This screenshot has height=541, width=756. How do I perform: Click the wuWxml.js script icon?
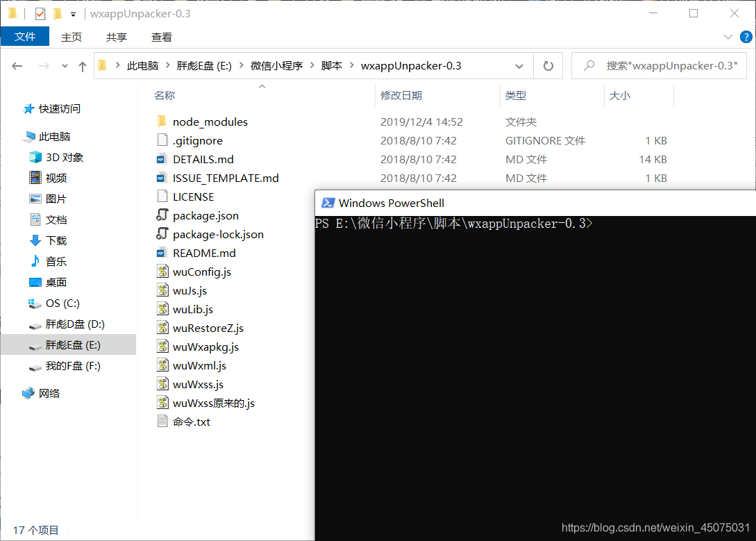tap(162, 365)
